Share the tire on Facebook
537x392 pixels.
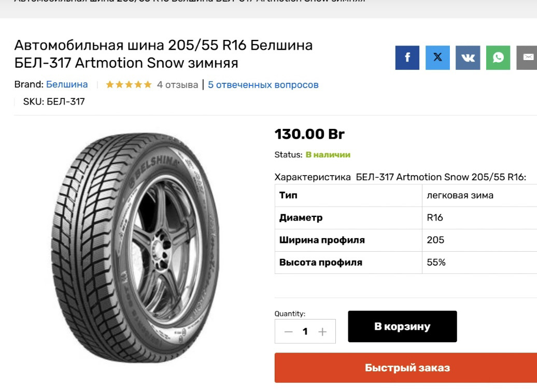coord(407,57)
